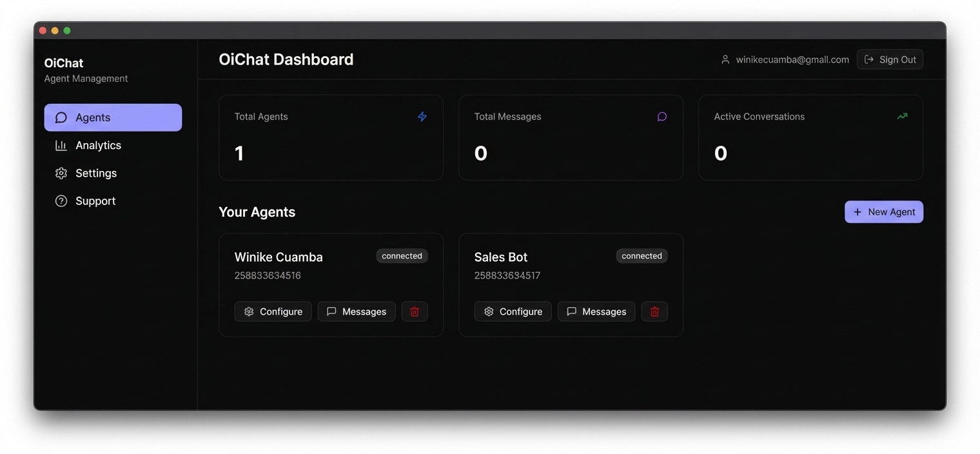Click the connected badge on Sales Bot
980x454 pixels.
[642, 255]
